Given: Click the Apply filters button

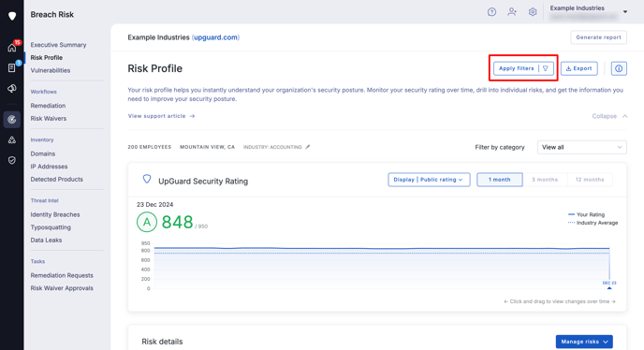Looking at the screenshot, I should click(x=523, y=68).
